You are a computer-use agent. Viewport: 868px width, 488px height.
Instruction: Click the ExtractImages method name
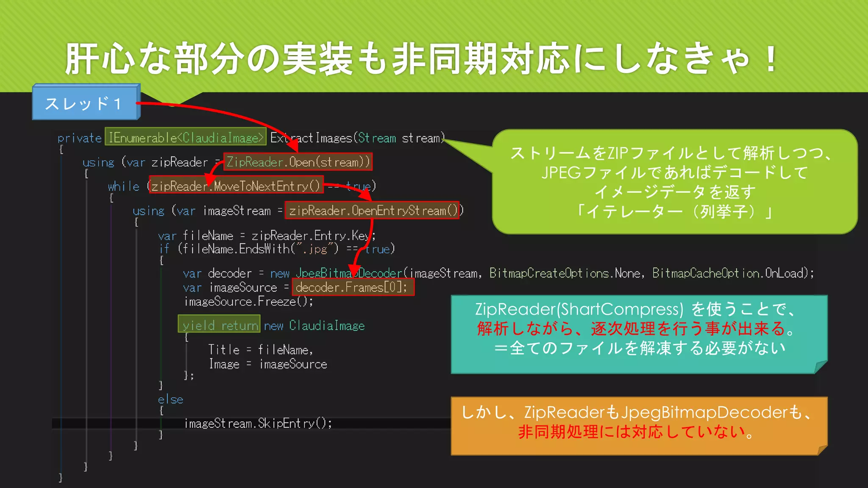pos(311,138)
